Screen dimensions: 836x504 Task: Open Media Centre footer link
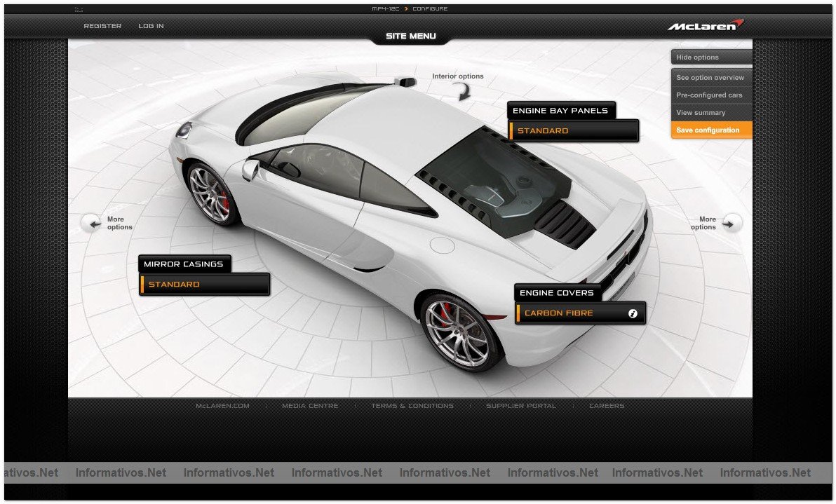point(310,406)
